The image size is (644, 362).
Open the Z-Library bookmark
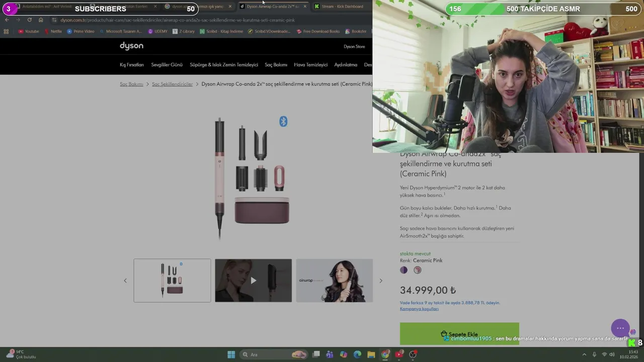click(x=183, y=31)
